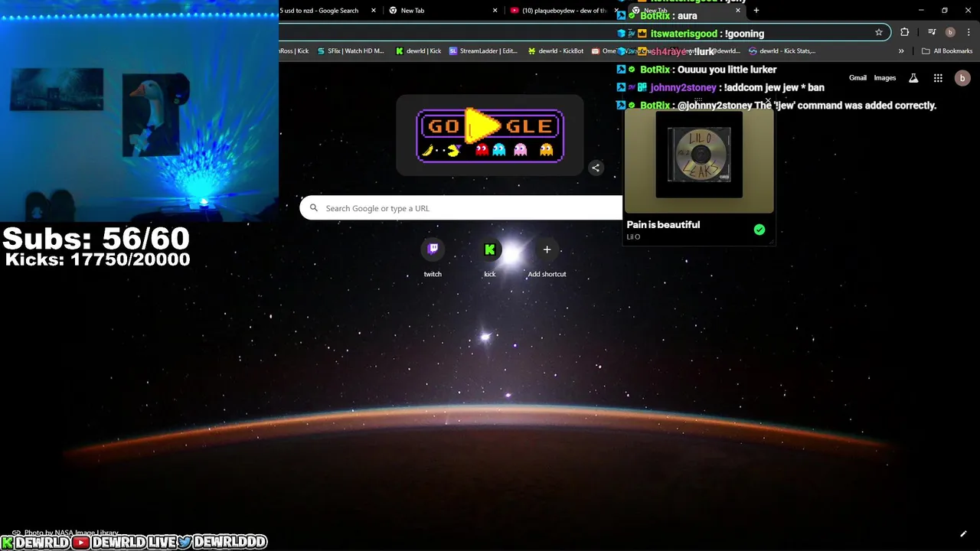Open the All Bookmarks folder

coord(947,51)
